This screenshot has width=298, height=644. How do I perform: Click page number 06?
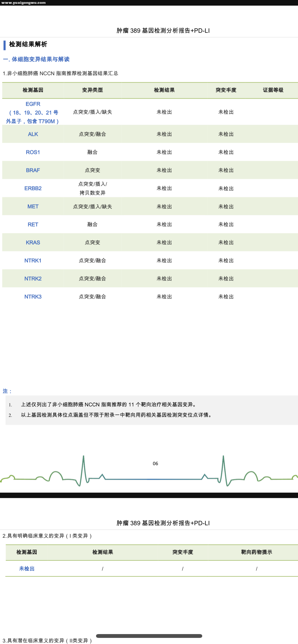click(155, 463)
